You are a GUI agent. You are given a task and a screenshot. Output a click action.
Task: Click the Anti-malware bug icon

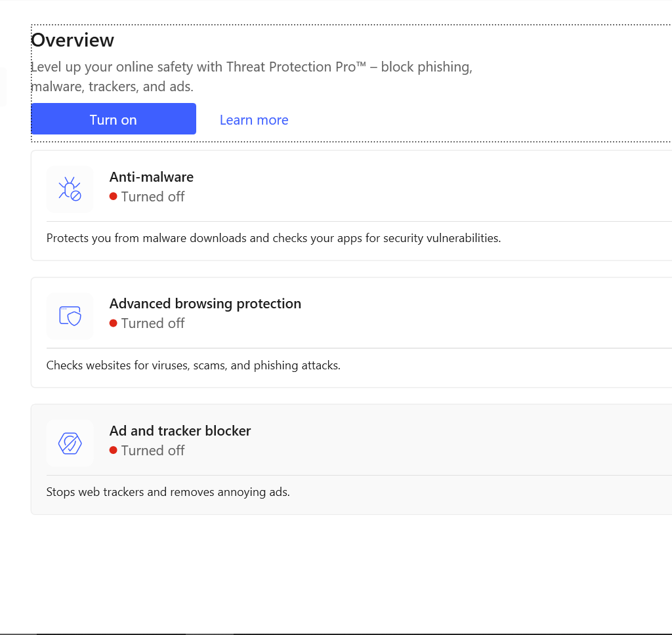[x=70, y=189]
